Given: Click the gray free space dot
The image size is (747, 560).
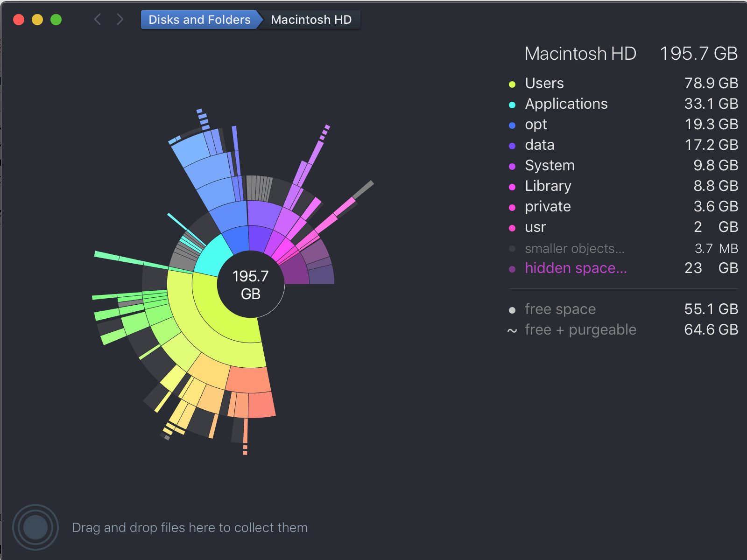Looking at the screenshot, I should pyautogui.click(x=512, y=310).
